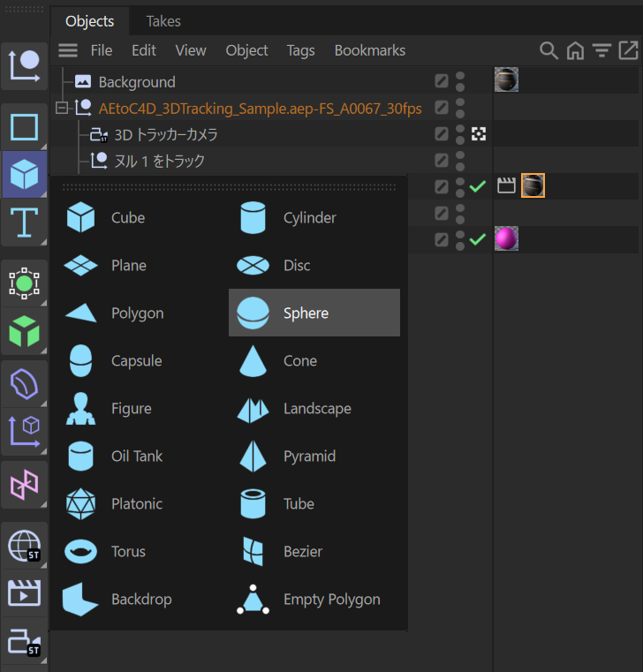Select the Text spline tool in sidebar
This screenshot has height=672, width=643.
(x=24, y=223)
